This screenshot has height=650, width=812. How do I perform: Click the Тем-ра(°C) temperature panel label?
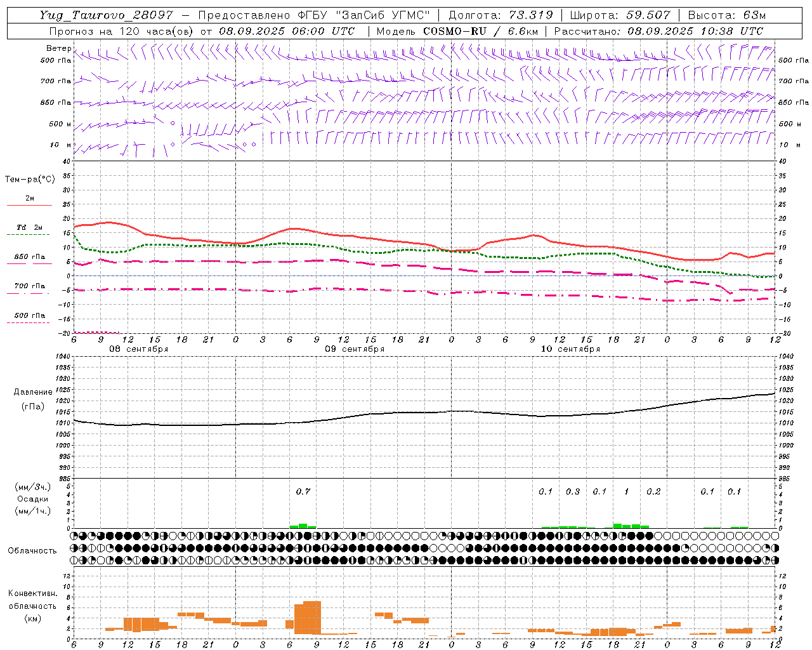(30, 180)
